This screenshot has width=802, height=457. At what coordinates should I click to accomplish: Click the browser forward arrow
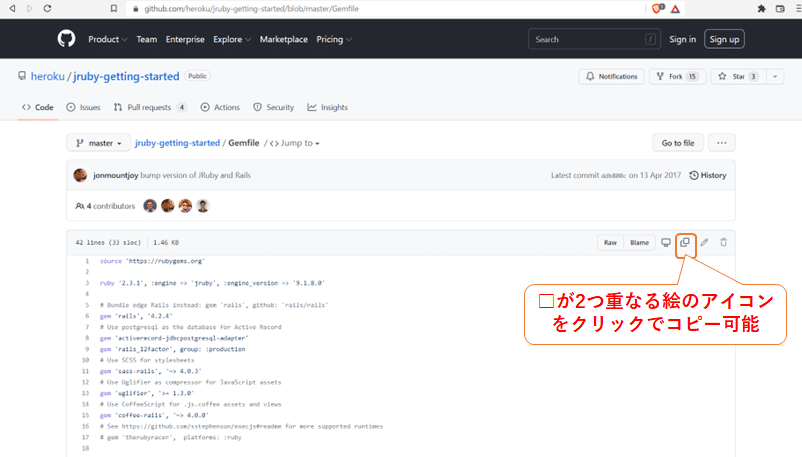pos(30,8)
